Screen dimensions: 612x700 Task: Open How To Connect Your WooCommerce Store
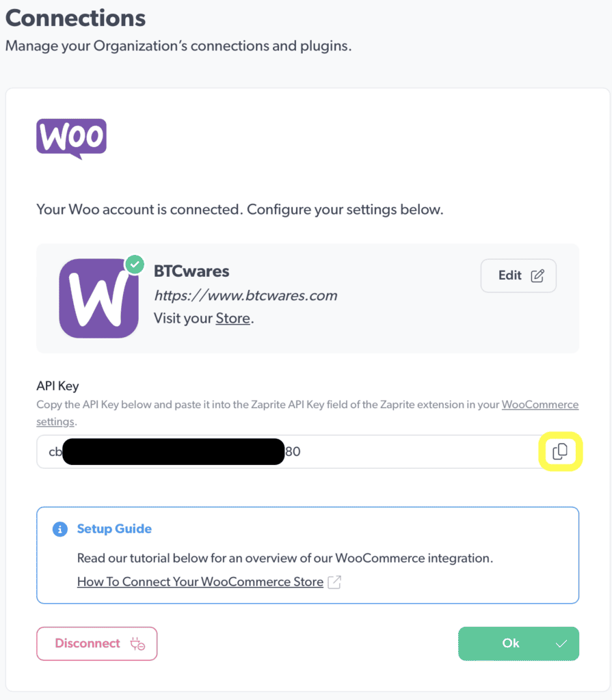click(200, 582)
